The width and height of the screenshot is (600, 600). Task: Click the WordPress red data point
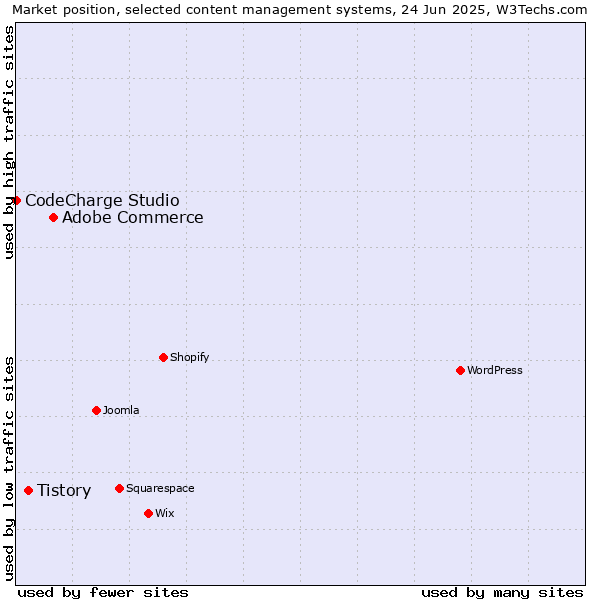(460, 370)
